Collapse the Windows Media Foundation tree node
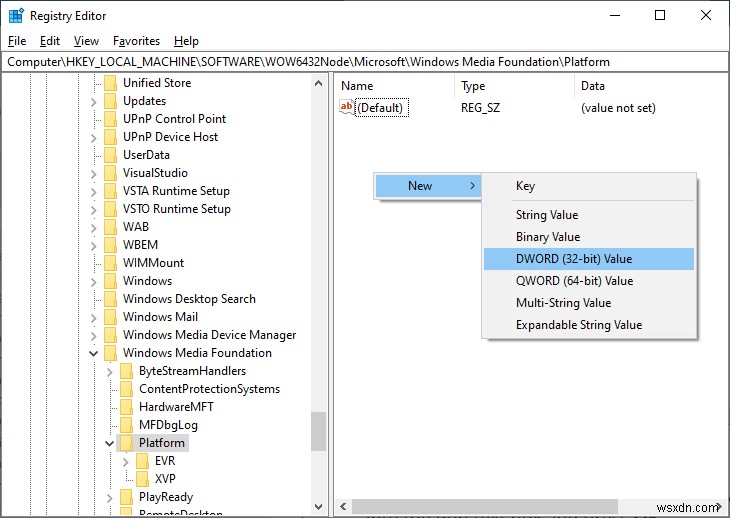The image size is (730, 518). (x=94, y=353)
